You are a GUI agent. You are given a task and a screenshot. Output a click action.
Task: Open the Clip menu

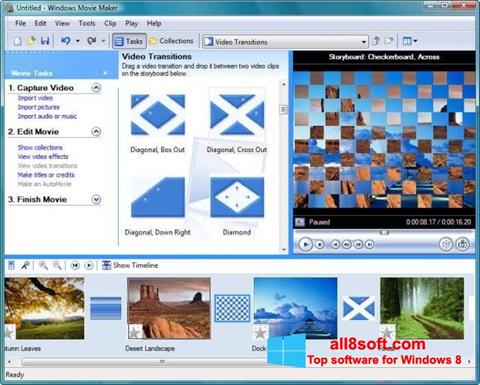tap(110, 23)
